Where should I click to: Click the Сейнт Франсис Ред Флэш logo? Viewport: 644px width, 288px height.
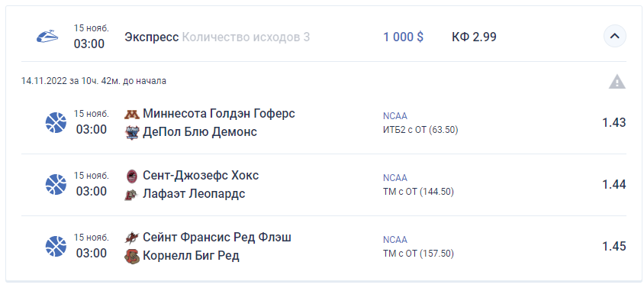131,238
